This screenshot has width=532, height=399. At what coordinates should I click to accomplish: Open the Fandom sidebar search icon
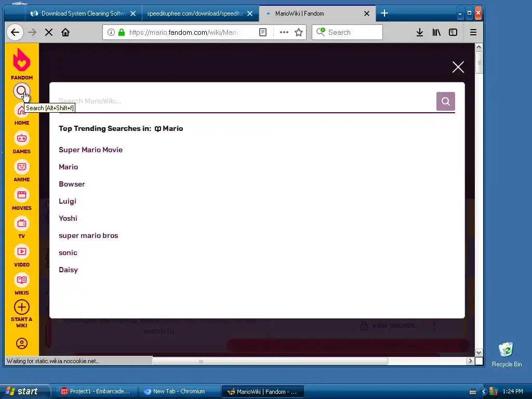[21, 91]
